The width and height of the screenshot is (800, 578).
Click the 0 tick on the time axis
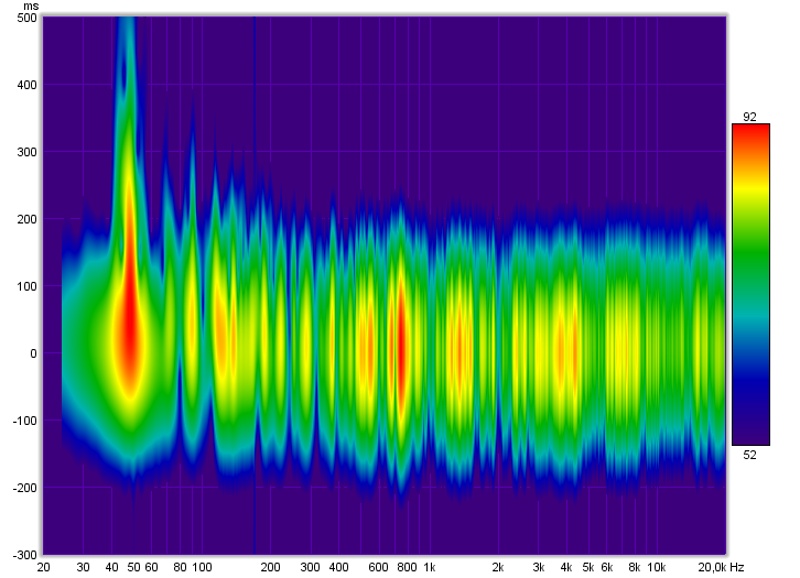[x=33, y=353]
